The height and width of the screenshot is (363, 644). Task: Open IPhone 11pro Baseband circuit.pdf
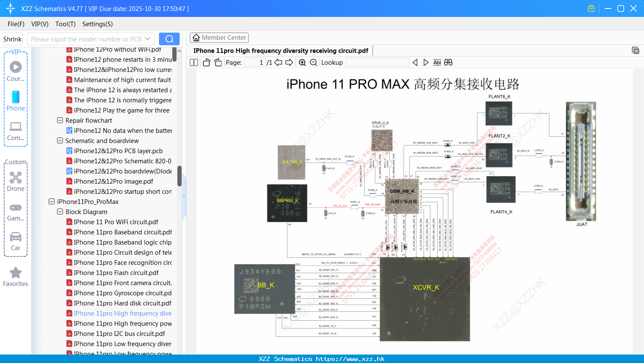tap(119, 232)
